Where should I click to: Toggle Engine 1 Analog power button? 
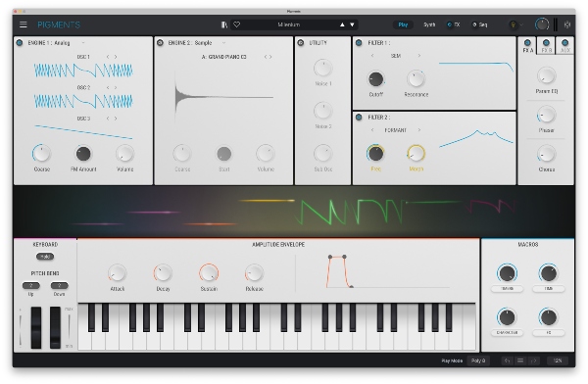tap(20, 43)
